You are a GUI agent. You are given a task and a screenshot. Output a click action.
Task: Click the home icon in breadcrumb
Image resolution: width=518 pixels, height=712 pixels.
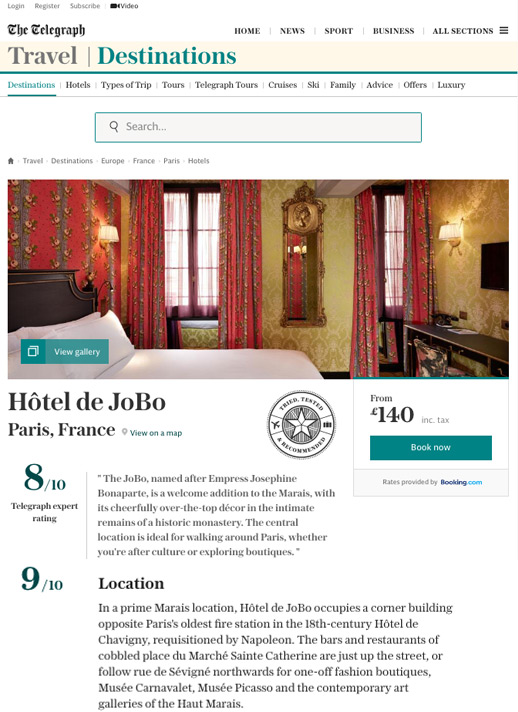pyautogui.click(x=11, y=161)
